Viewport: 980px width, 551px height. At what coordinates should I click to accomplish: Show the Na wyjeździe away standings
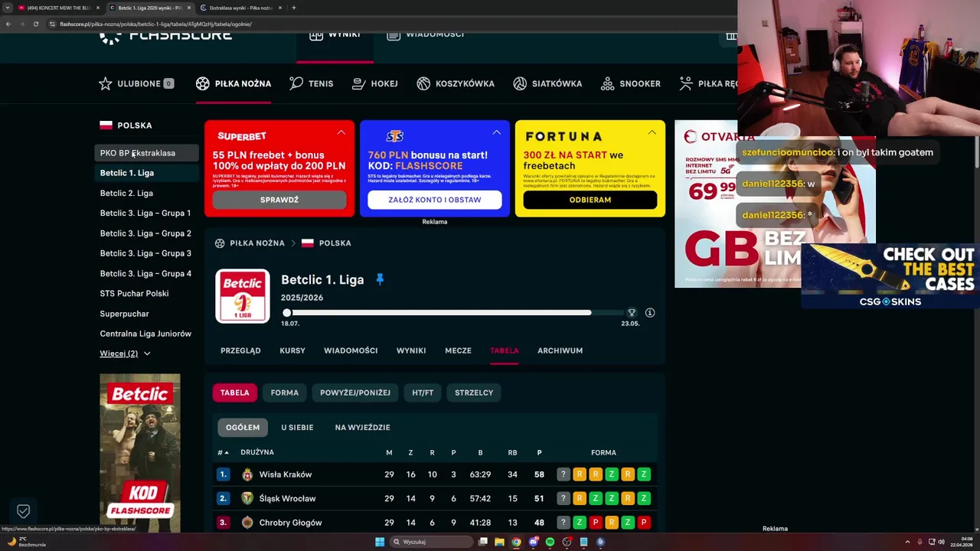pyautogui.click(x=363, y=428)
